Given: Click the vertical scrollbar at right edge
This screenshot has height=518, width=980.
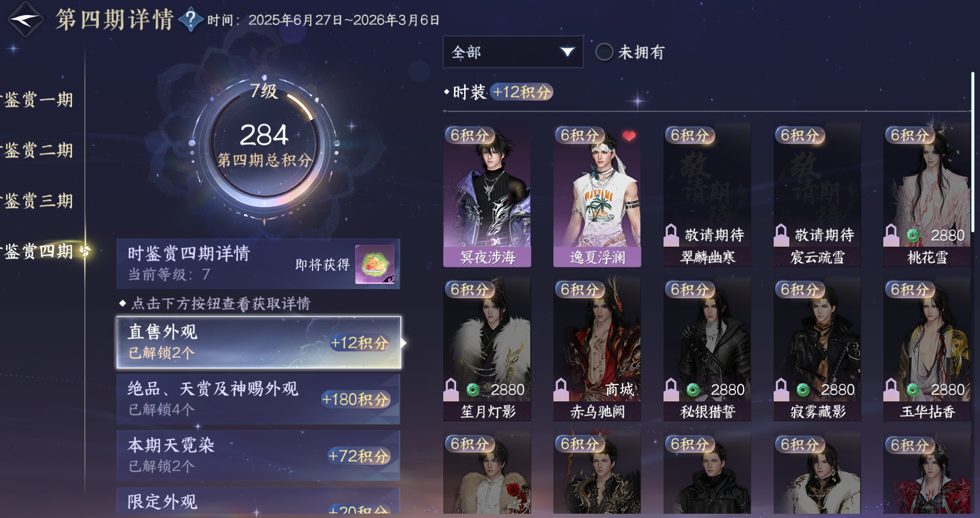Looking at the screenshot, I should coord(972,152).
